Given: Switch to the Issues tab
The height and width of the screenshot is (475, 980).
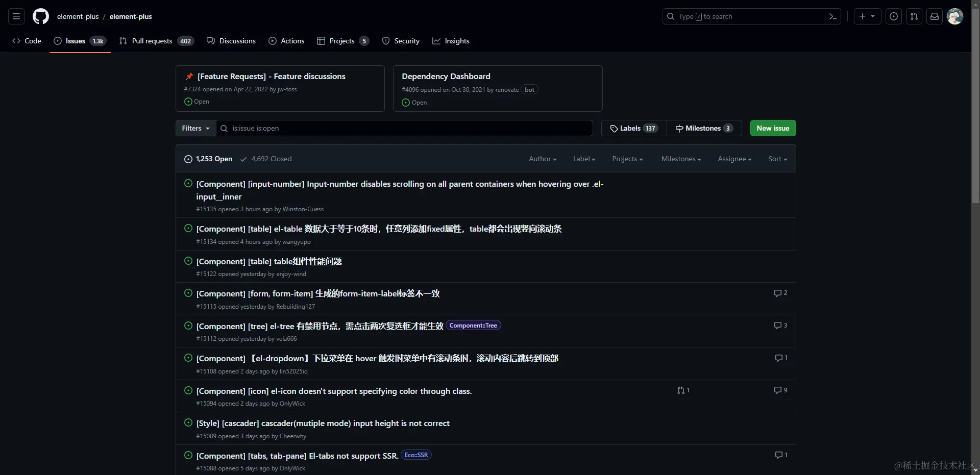Looking at the screenshot, I should click(80, 41).
